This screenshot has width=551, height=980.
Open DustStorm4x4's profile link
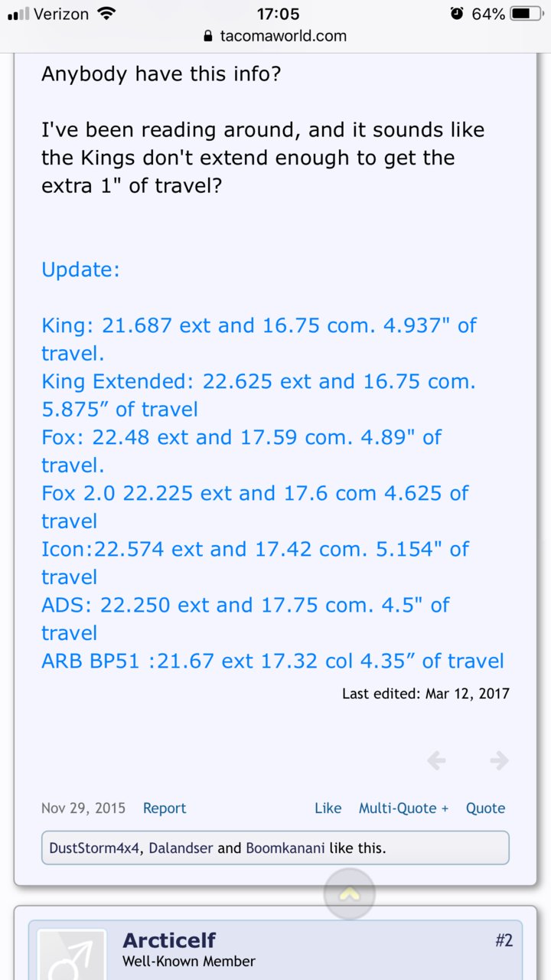pyautogui.click(x=95, y=848)
